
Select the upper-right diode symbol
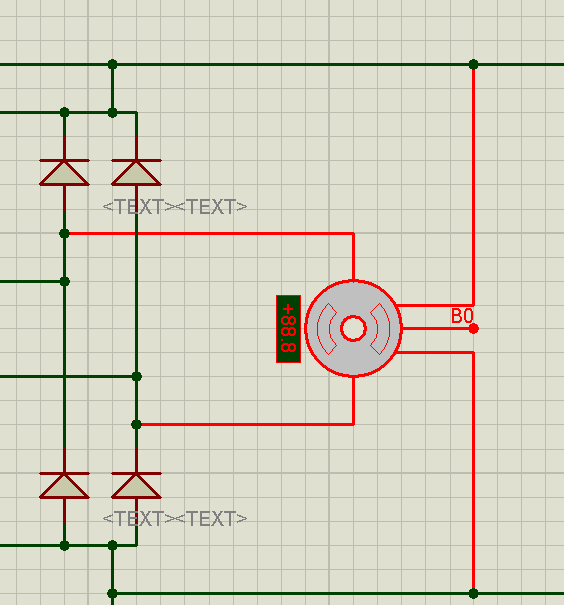[x=136, y=172]
